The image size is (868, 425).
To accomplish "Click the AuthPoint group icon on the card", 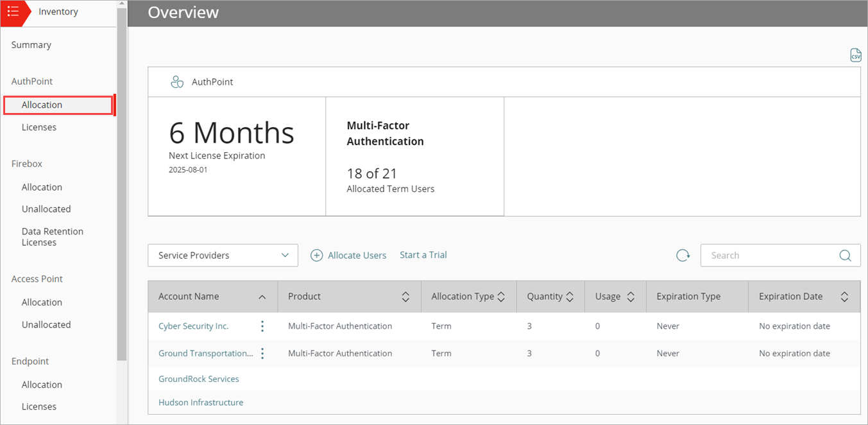I will (177, 82).
